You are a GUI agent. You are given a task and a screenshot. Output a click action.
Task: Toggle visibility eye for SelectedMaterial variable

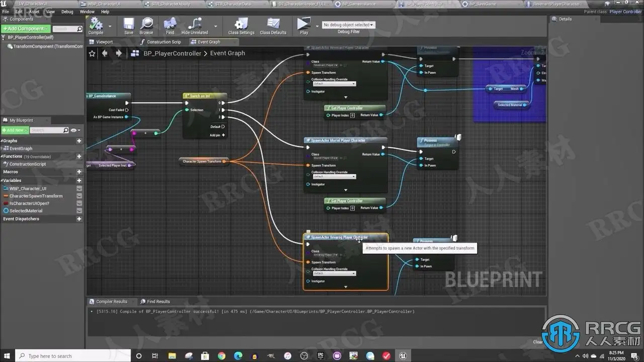pos(79,211)
